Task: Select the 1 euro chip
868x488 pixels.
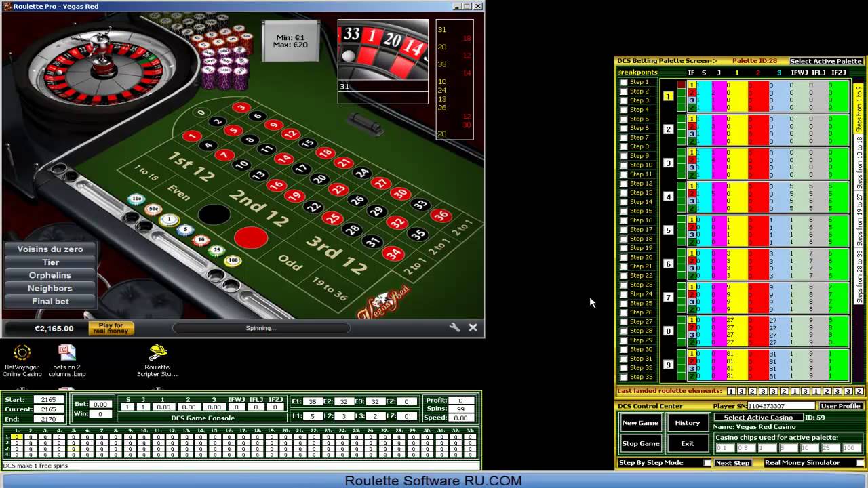Action: 169,219
